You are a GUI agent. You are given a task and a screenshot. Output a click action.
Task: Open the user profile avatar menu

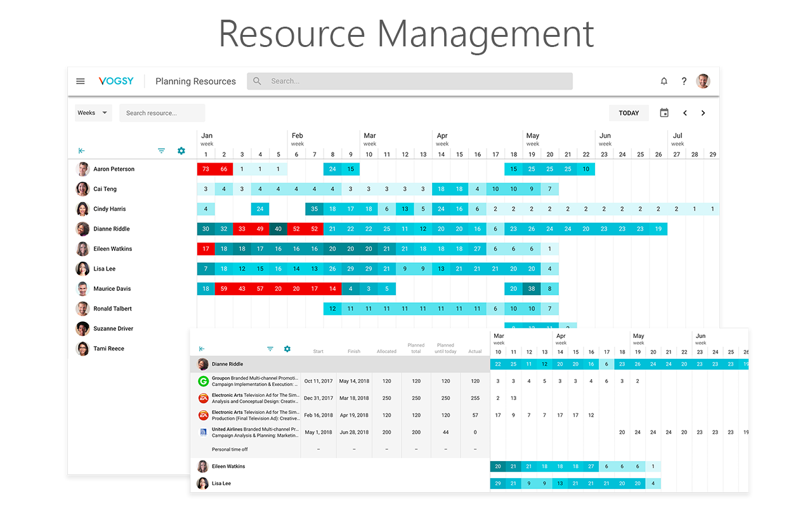[703, 81]
